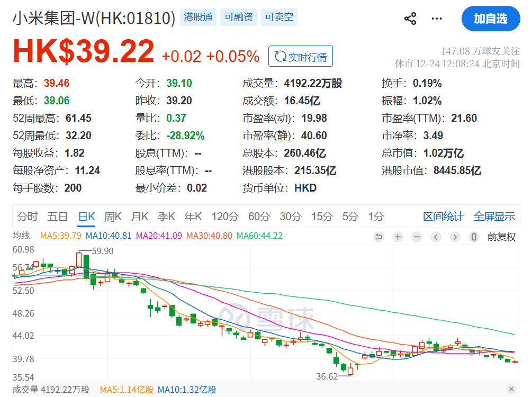Open the three-dot more options menu
This screenshot has width=532, height=397.
[437, 19]
